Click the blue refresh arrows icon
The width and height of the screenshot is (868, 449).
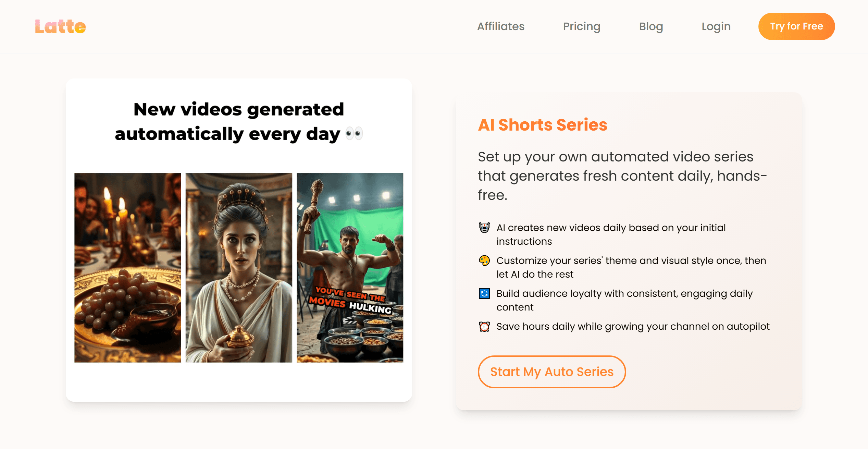[484, 293]
